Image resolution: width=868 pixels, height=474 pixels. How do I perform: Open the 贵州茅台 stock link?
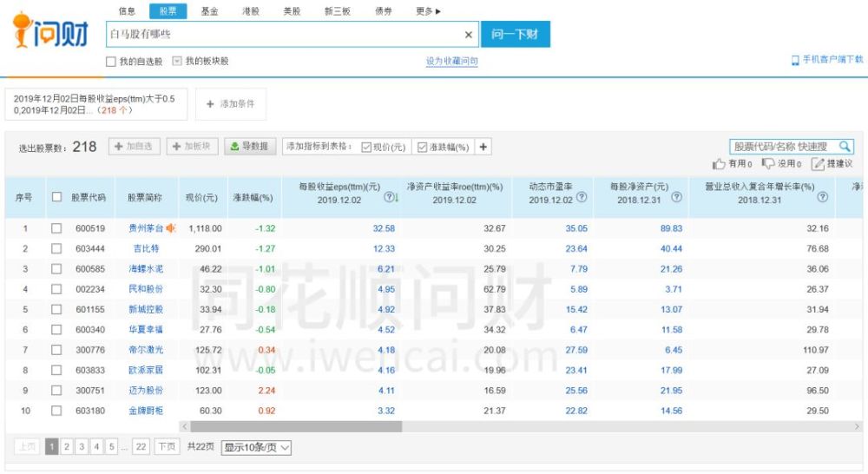146,228
